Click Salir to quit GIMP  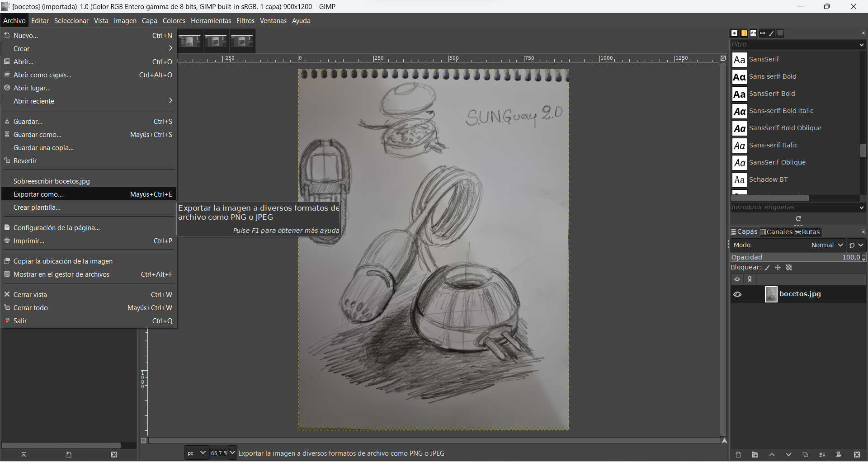[89, 321]
